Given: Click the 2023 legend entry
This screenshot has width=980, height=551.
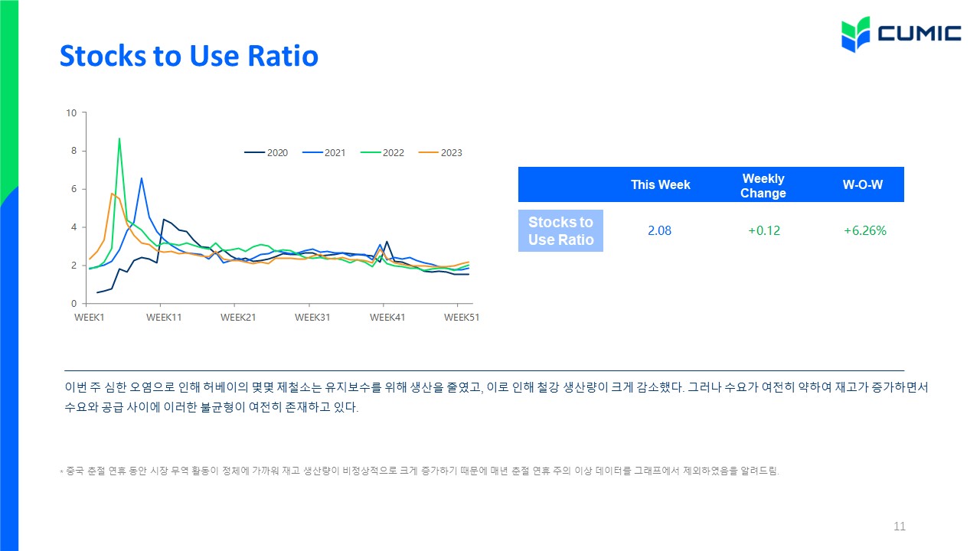Looking at the screenshot, I should pyautogui.click(x=440, y=153).
